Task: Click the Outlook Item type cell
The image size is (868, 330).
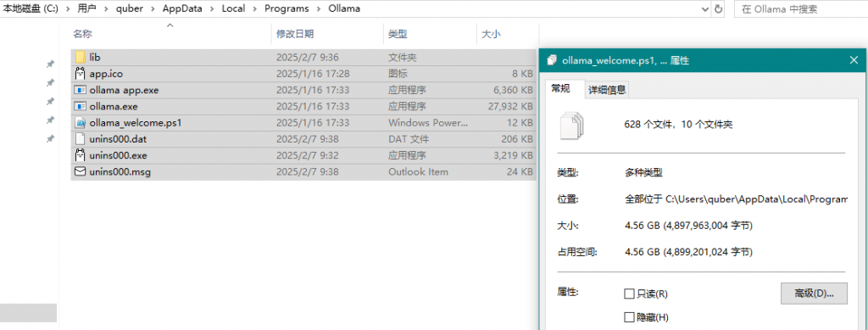Action: (418, 171)
